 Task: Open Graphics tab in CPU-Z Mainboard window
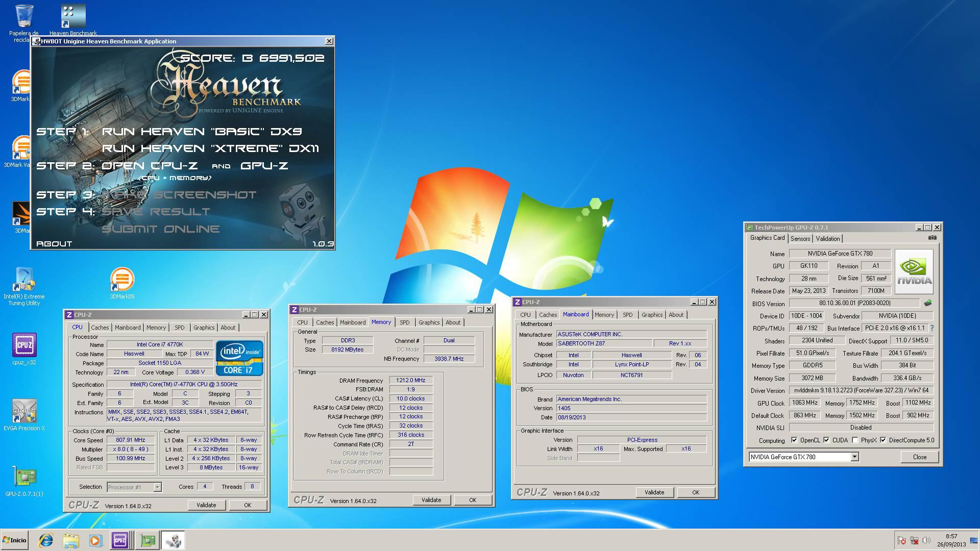(652, 315)
